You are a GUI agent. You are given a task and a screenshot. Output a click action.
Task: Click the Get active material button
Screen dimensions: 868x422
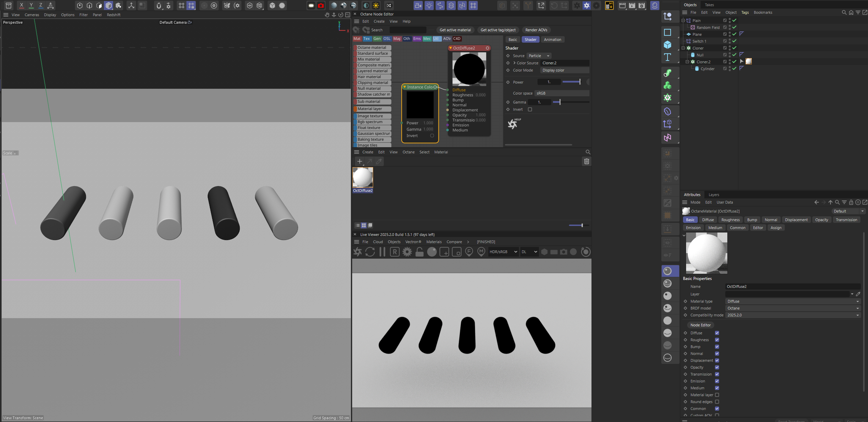(455, 30)
